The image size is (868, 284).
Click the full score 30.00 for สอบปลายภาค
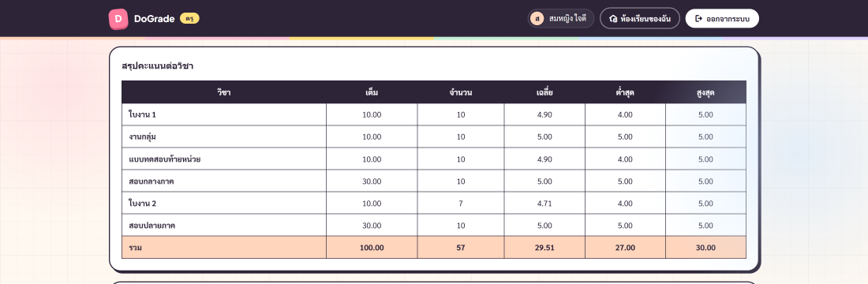tap(372, 226)
